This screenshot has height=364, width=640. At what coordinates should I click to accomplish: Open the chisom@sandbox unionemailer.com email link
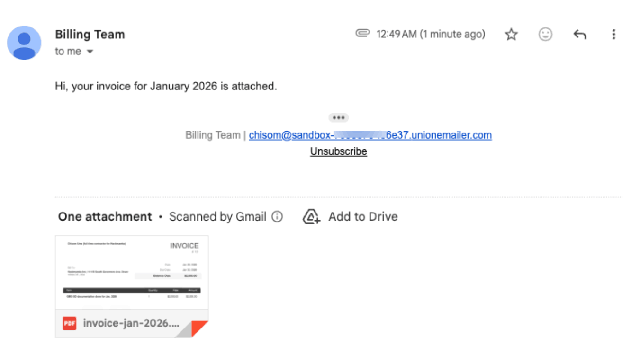370,135
